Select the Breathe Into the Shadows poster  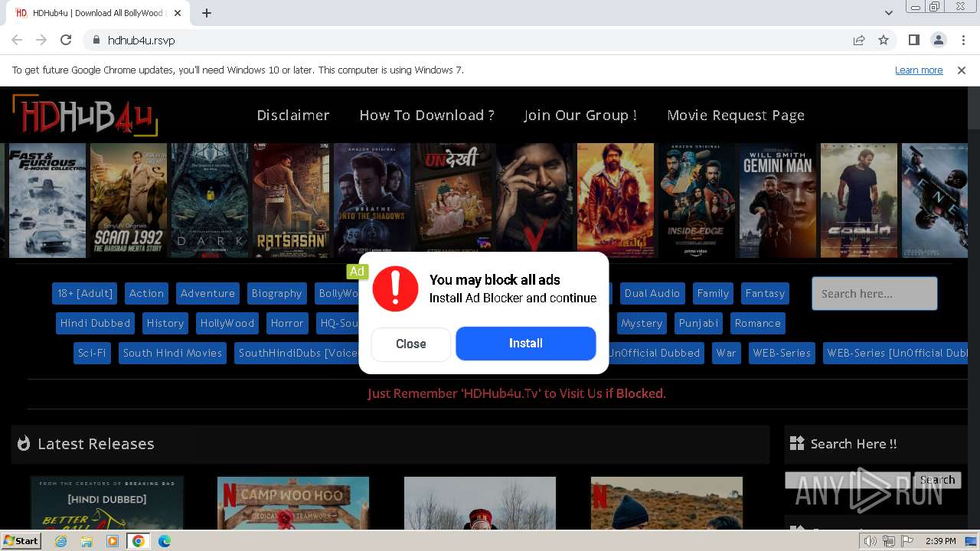(x=372, y=201)
